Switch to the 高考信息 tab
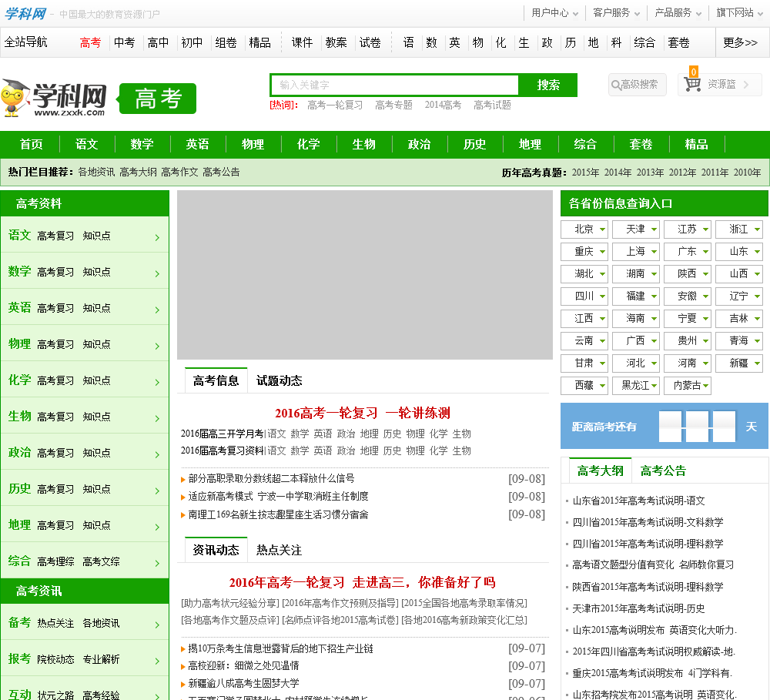This screenshot has width=770, height=700. (216, 380)
